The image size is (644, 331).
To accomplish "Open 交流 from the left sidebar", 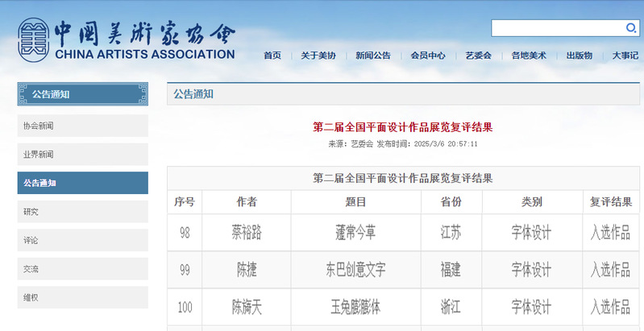I will point(82,269).
